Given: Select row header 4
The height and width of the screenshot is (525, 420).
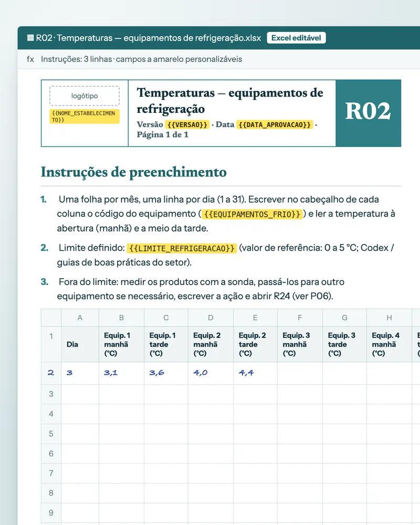Looking at the screenshot, I should tap(51, 414).
